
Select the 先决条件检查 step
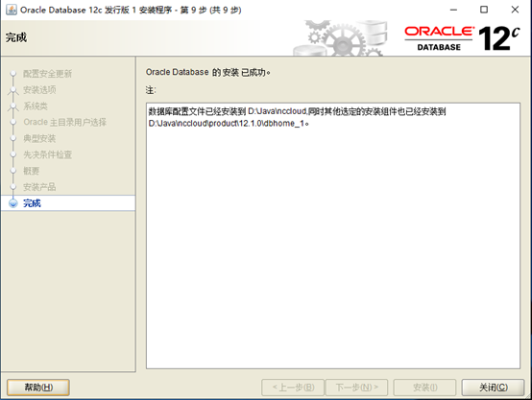(x=47, y=154)
